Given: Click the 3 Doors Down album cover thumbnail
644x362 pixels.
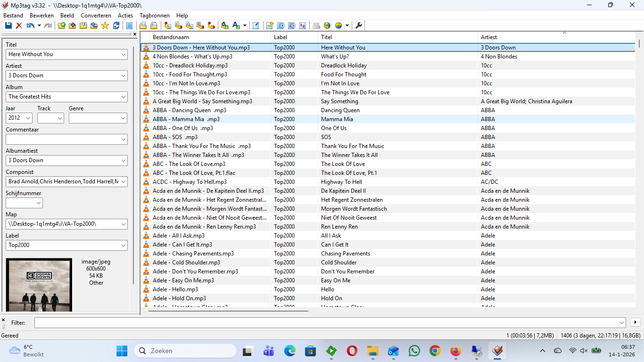Looking at the screenshot, I should pyautogui.click(x=39, y=285).
